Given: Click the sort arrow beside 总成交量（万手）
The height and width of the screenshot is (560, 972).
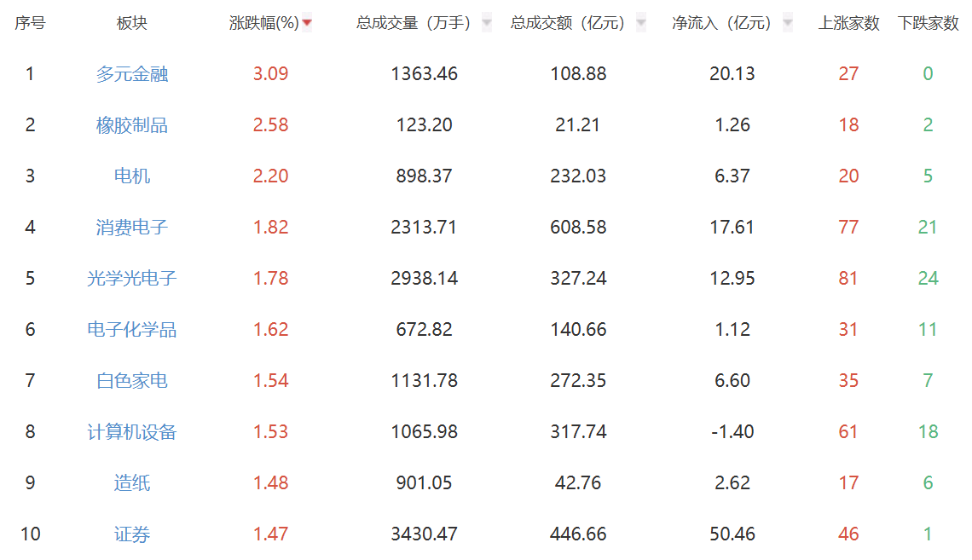Looking at the screenshot, I should point(487,24).
